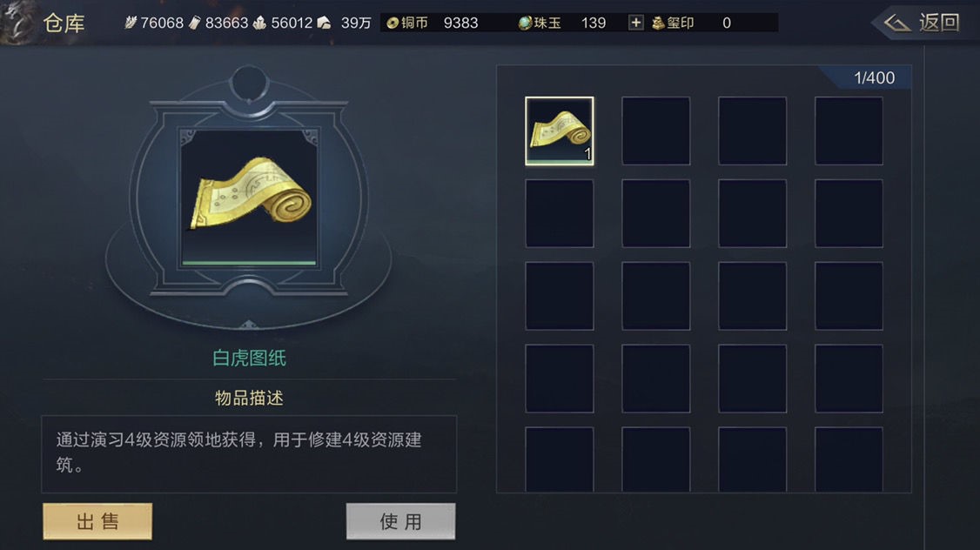The image size is (980, 550).
Task: Select the empty first slot in second row
Action: click(x=560, y=213)
